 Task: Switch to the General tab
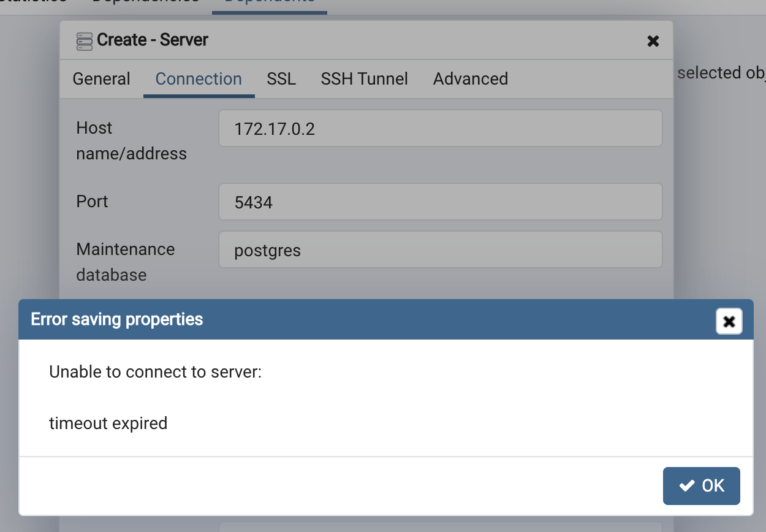click(101, 78)
